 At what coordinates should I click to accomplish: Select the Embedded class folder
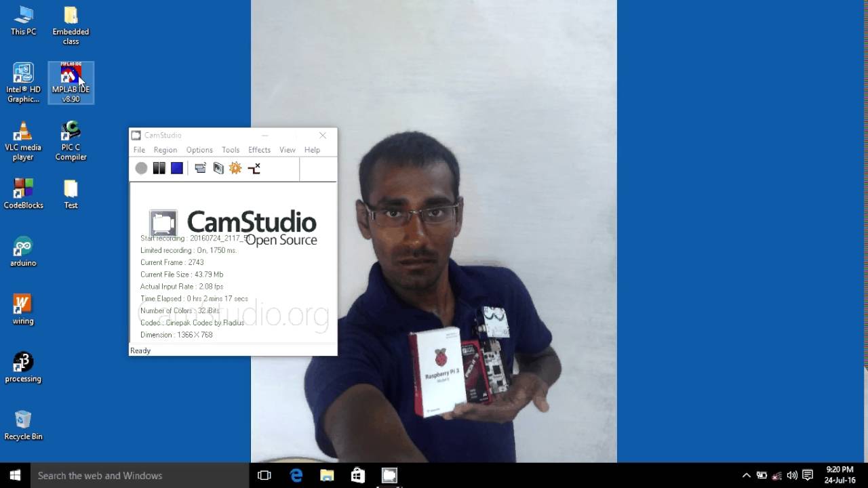click(71, 26)
